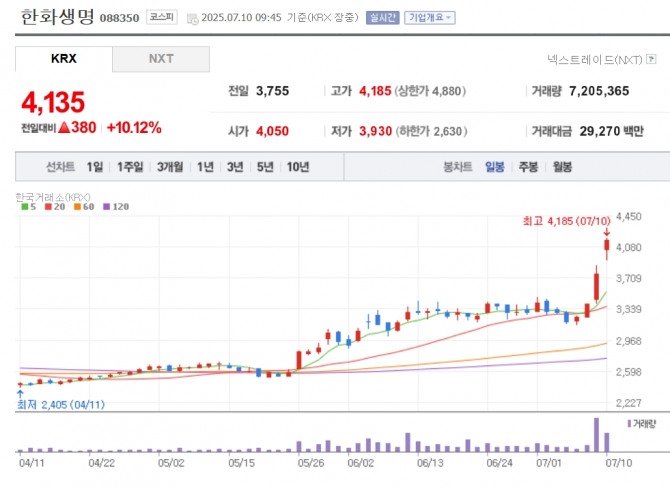Show the 3개월 line chart
This screenshot has width=670, height=489.
[x=170, y=167]
